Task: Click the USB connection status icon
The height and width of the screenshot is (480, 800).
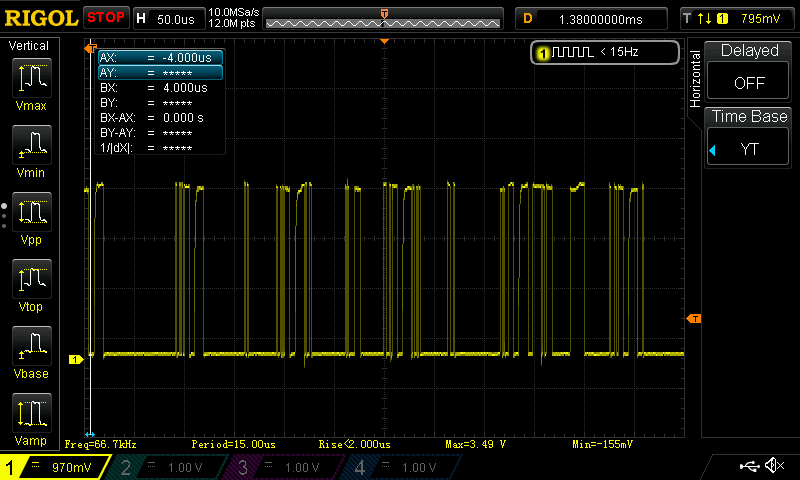Action: coord(749,466)
